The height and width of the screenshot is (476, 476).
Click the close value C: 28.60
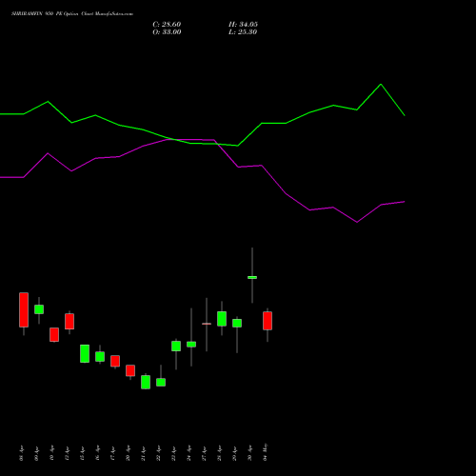167,25
